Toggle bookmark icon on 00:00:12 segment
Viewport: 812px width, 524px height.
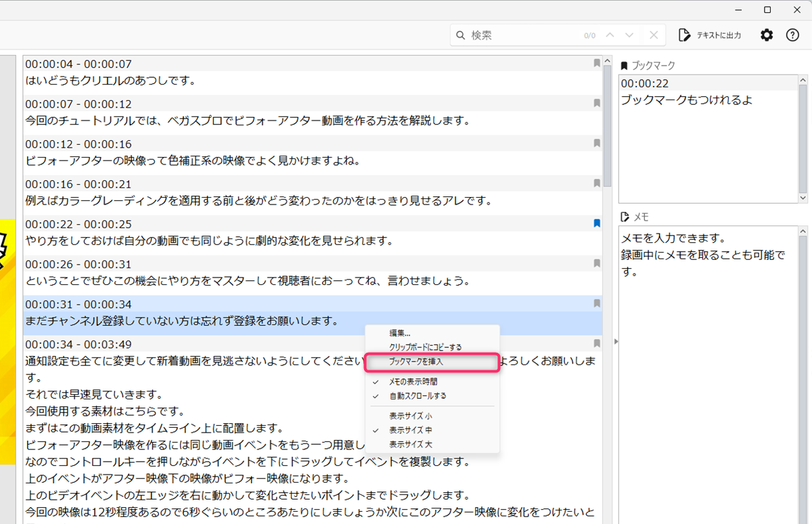tap(597, 144)
